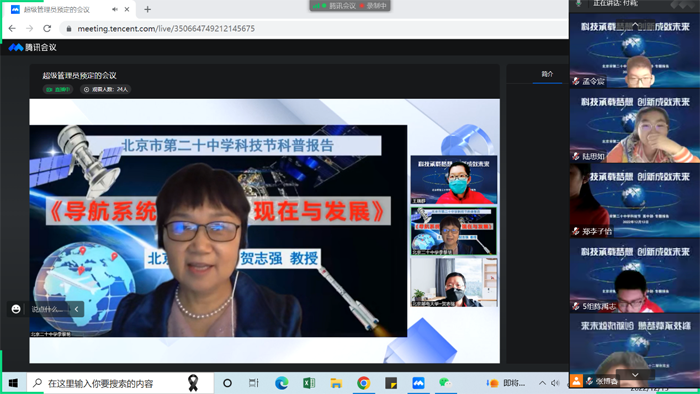The height and width of the screenshot is (394, 700).
Task: Select the green-bordered speaker thumbnail
Action: (x=454, y=231)
